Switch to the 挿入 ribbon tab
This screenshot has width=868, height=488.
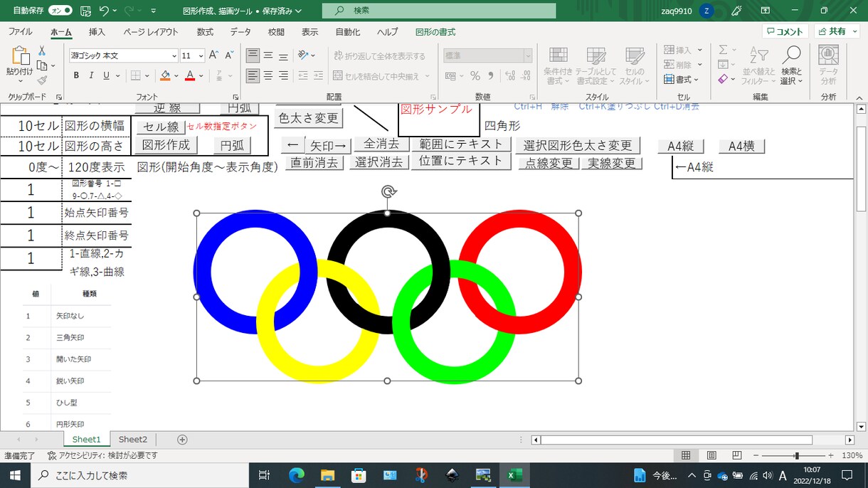coord(97,32)
